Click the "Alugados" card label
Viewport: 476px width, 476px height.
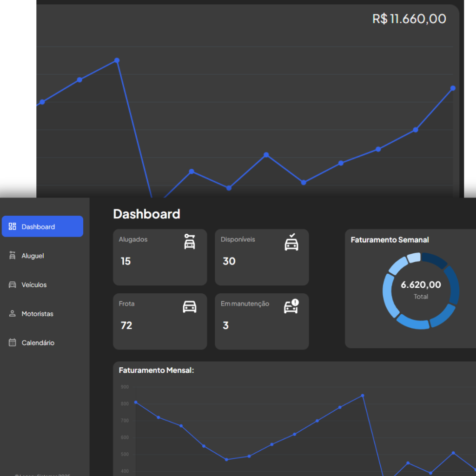133,239
